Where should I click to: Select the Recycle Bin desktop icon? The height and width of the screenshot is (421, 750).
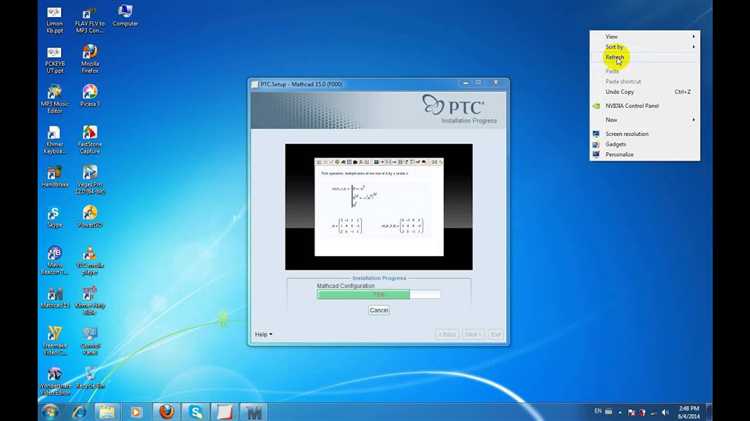click(90, 377)
